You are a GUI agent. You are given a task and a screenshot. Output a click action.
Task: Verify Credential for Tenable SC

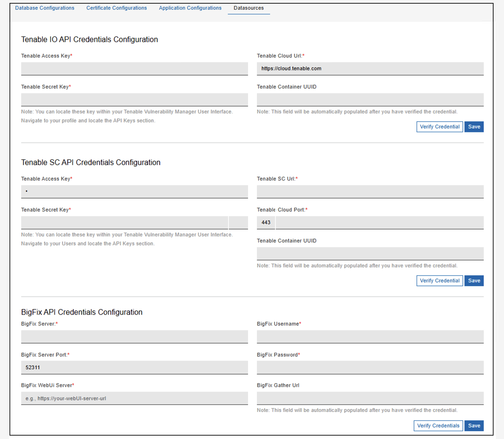pos(439,281)
